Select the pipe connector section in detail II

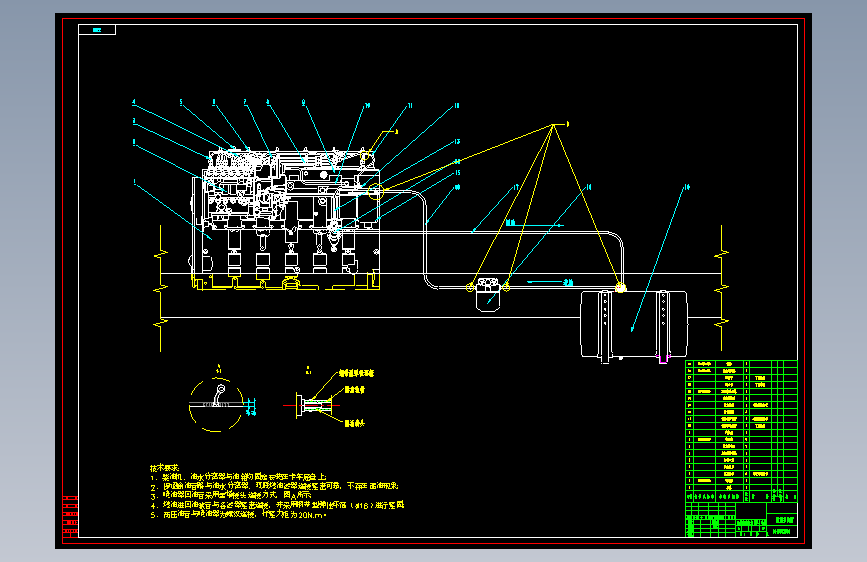point(315,405)
